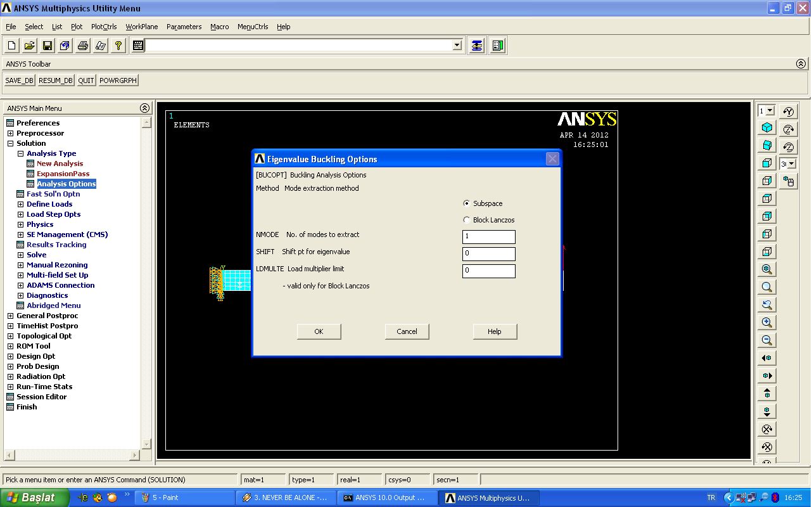Click the Save Analysis floppy icon
Image resolution: width=812 pixels, height=507 pixels.
click(48, 46)
